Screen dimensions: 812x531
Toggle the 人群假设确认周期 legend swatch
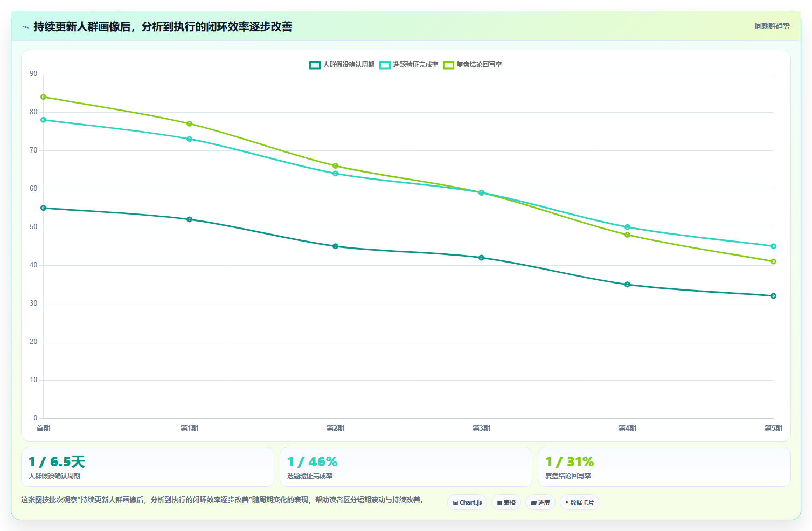tap(315, 65)
